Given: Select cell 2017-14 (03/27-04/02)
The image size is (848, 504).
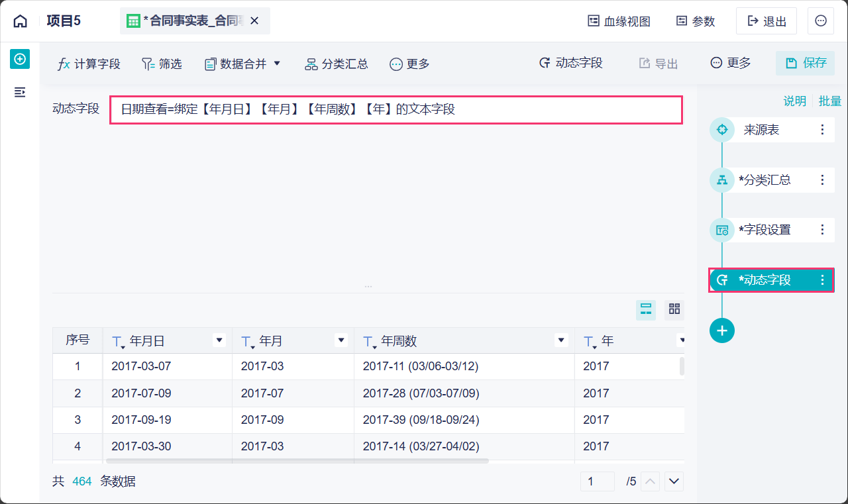Looking at the screenshot, I should pyautogui.click(x=464, y=446).
